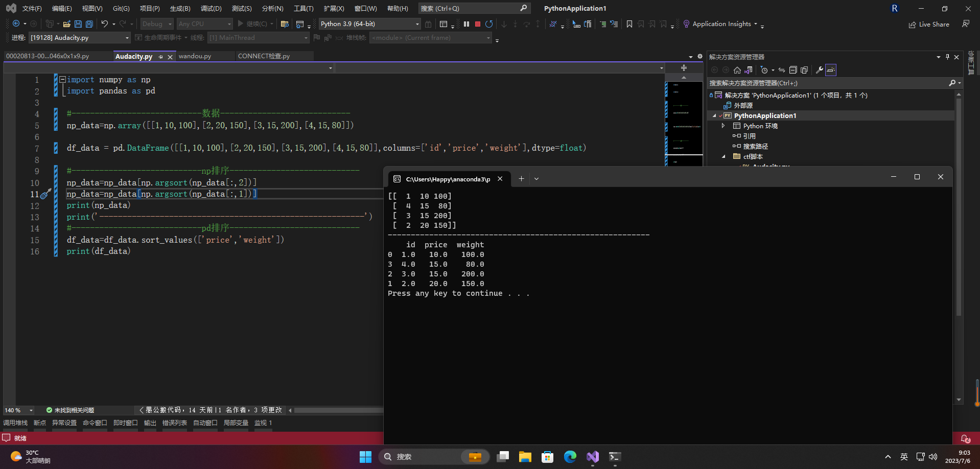Image resolution: width=980 pixels, height=469 pixels.
Task: Switch to the wandou.py editor tab
Action: click(195, 56)
